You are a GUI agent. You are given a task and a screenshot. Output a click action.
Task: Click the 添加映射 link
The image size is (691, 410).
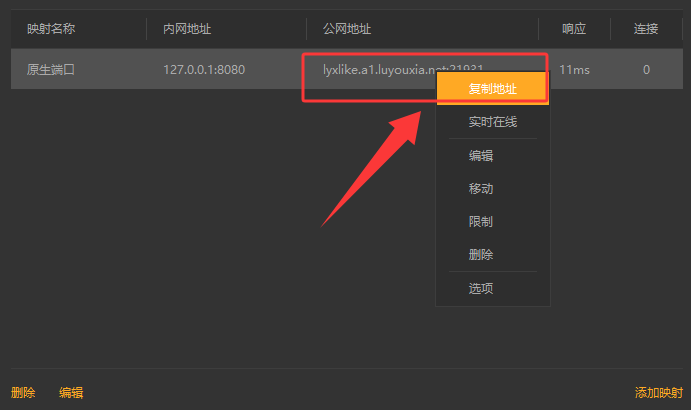point(659,392)
